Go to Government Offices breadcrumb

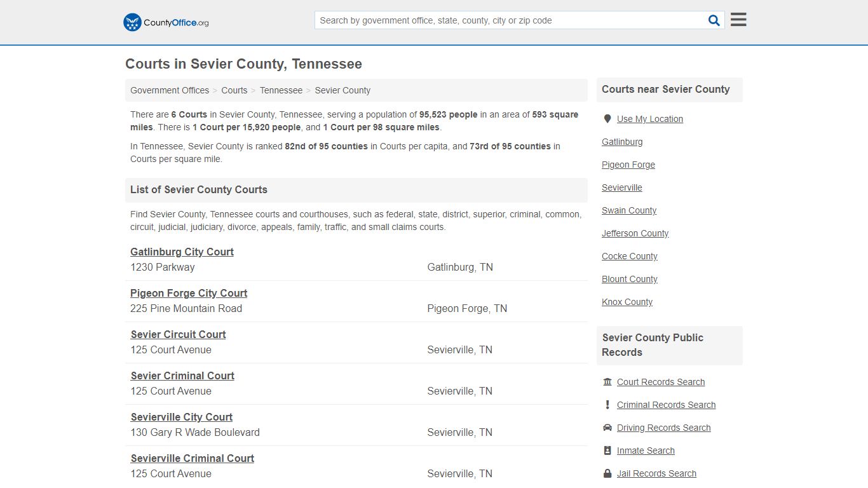(x=170, y=90)
